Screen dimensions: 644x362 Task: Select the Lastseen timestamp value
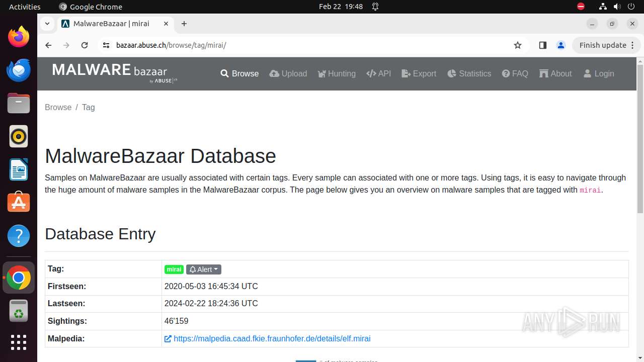pyautogui.click(x=211, y=304)
